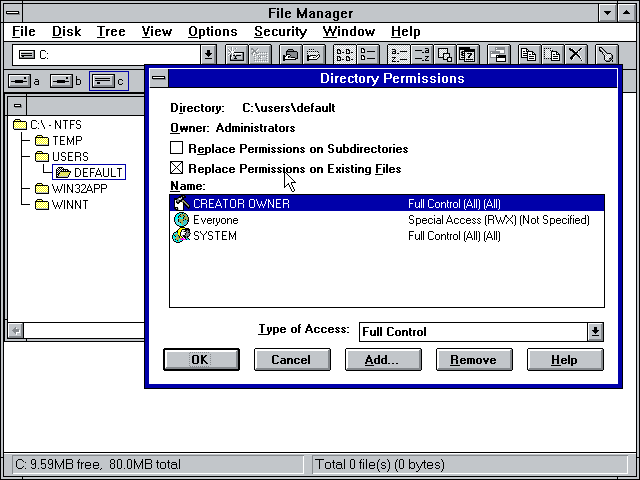
Task: Sort files by type toolbar icon
Action: click(x=422, y=54)
